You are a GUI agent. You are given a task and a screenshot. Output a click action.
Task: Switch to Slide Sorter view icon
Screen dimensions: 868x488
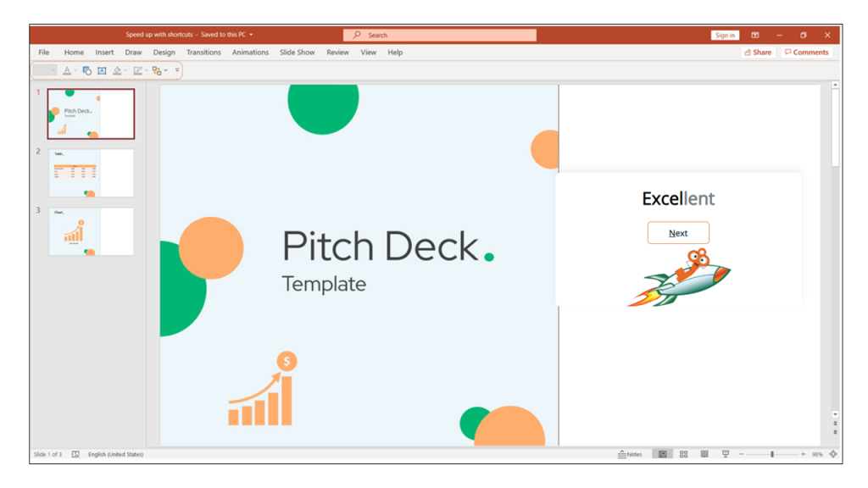tap(683, 453)
